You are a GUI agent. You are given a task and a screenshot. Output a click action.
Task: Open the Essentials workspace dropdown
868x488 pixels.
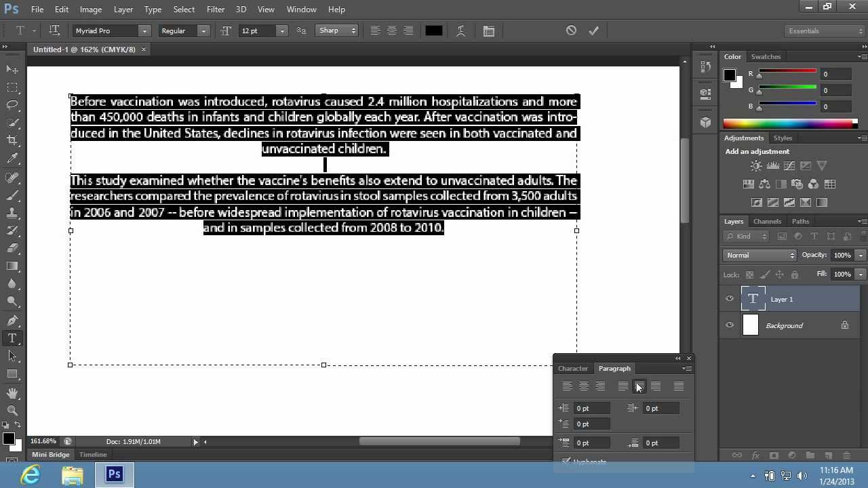click(825, 30)
